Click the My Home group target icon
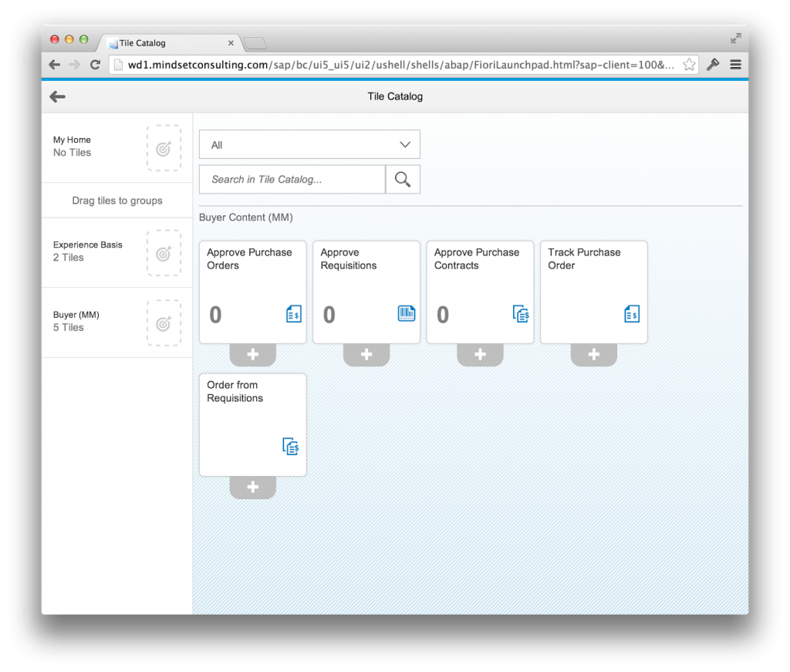This screenshot has width=790, height=672. [x=164, y=148]
